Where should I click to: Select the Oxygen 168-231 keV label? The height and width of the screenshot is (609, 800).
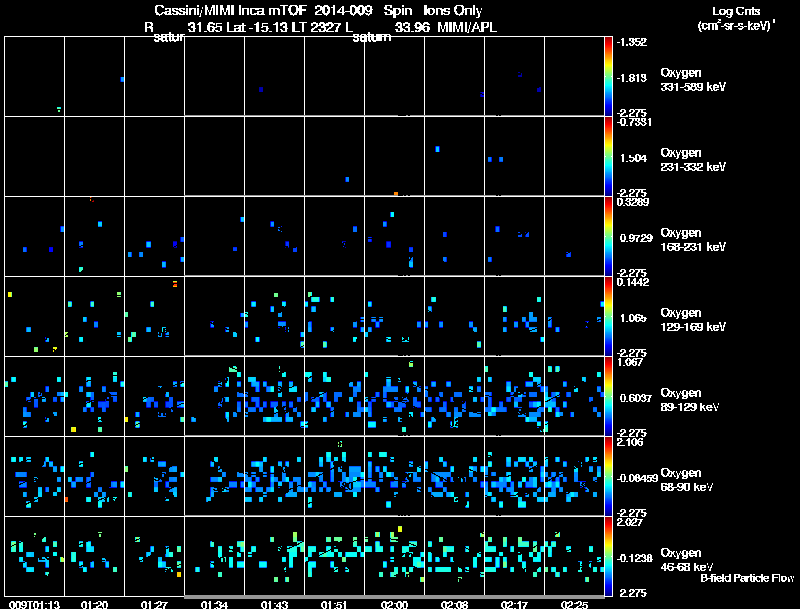(693, 240)
